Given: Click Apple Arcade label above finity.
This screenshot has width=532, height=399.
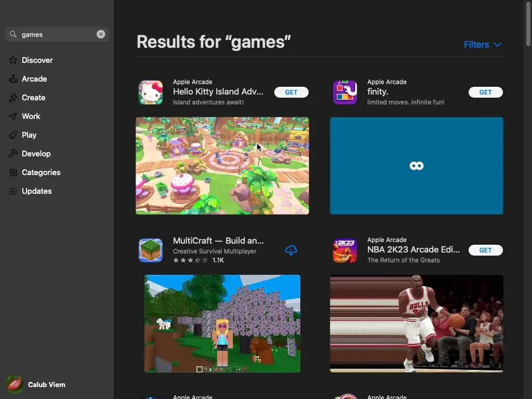Looking at the screenshot, I should click(x=387, y=82).
